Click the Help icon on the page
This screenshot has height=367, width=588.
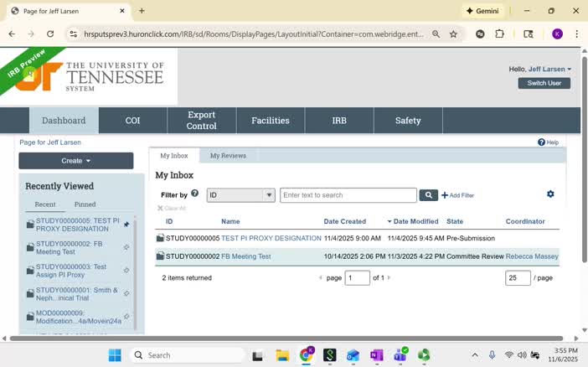[x=541, y=142]
